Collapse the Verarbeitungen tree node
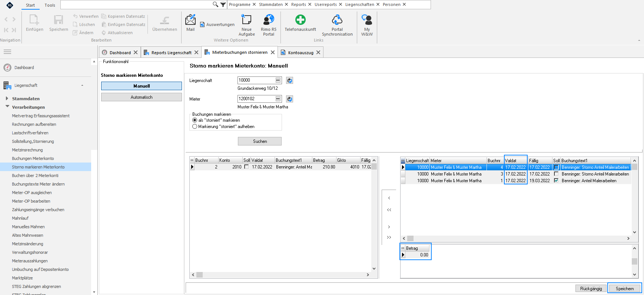 coord(7,106)
